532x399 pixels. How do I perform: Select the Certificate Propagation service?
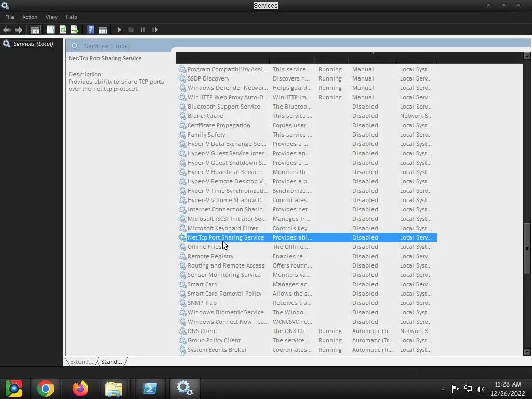pos(307,125)
